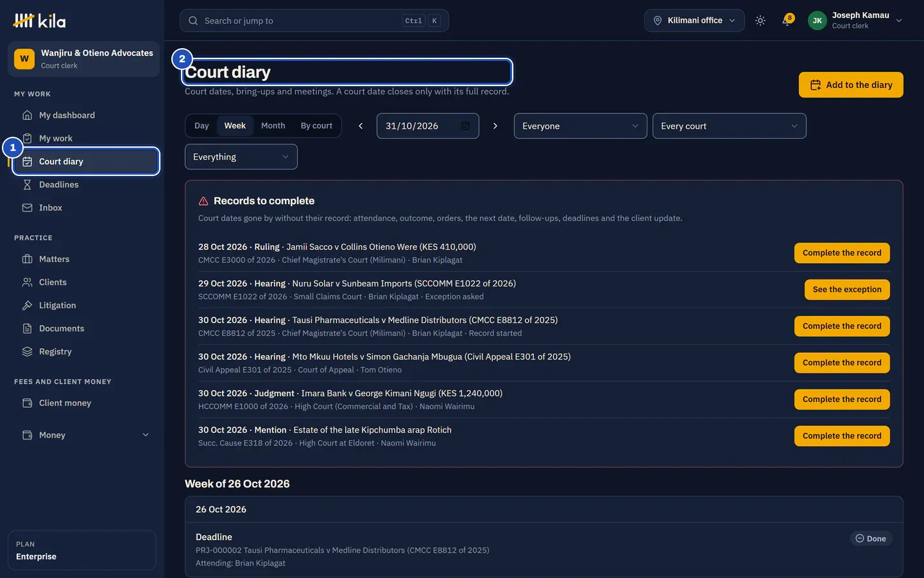Open calendar picker icon in date field

465,126
